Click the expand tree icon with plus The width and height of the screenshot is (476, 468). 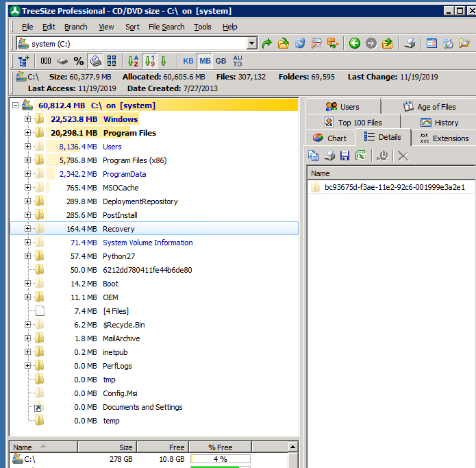[23, 61]
